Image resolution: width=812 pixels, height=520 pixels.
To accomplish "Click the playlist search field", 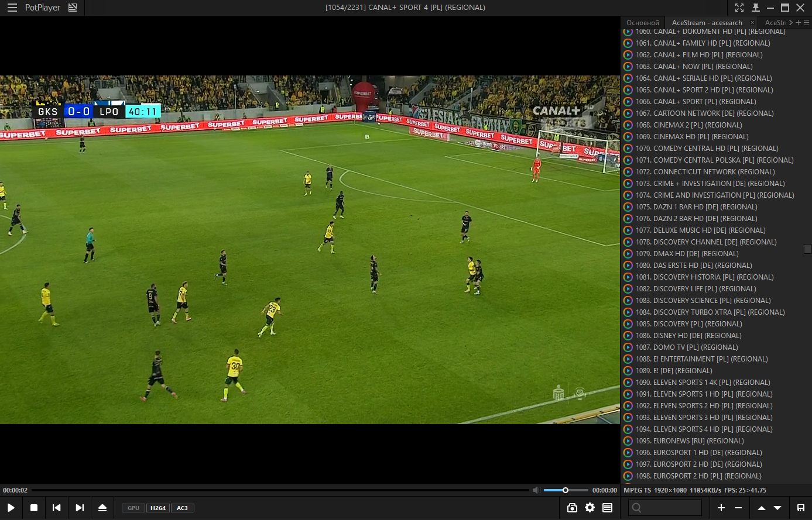I will pyautogui.click(x=665, y=508).
